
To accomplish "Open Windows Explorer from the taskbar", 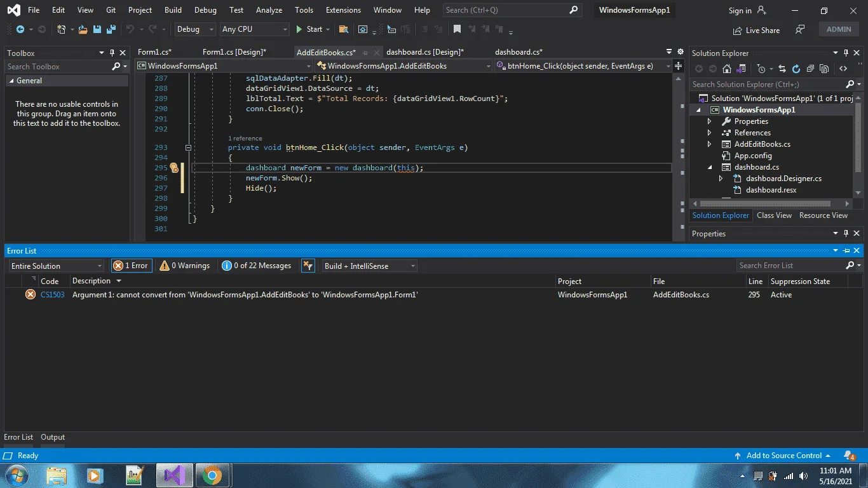I will 57,475.
